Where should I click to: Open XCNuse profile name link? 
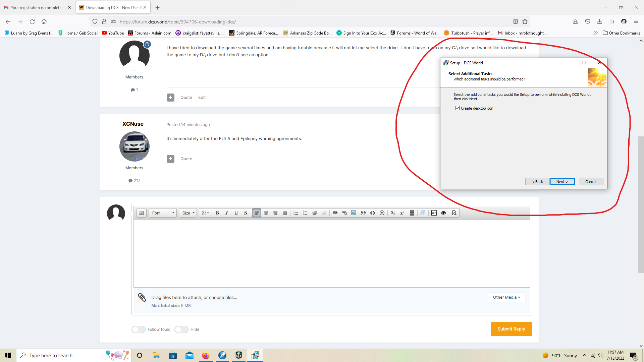133,124
